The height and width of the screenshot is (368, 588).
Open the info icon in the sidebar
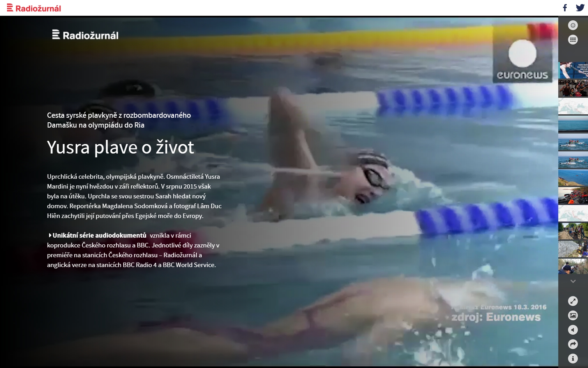tap(573, 359)
